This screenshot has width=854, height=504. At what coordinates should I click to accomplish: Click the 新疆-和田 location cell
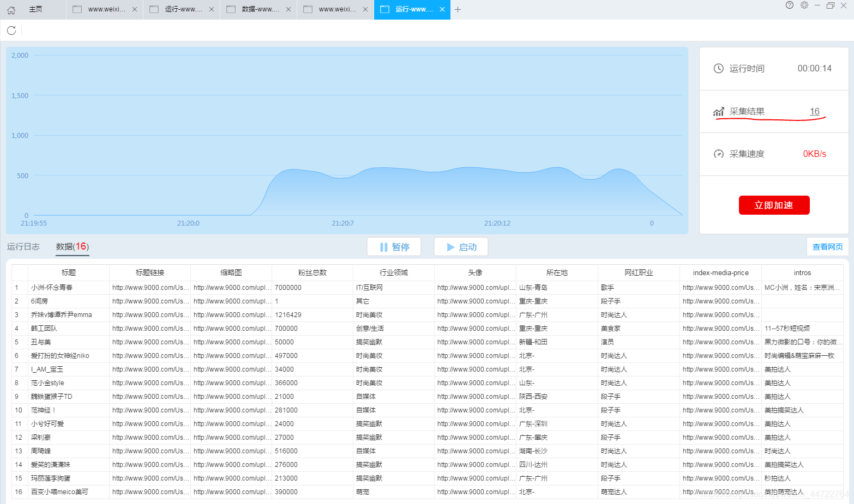pos(557,342)
